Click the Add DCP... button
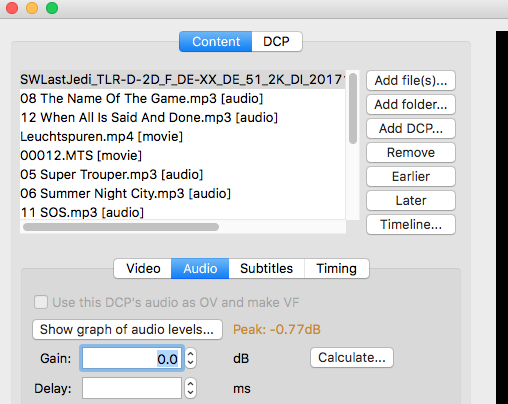508x404 pixels. click(x=411, y=128)
